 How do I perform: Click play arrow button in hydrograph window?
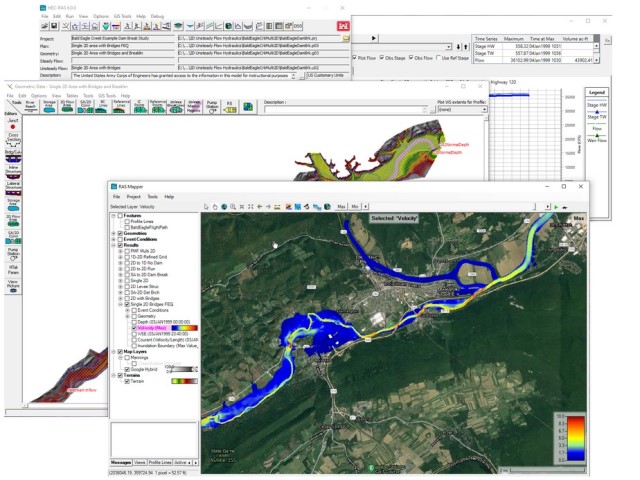(x=373, y=38)
